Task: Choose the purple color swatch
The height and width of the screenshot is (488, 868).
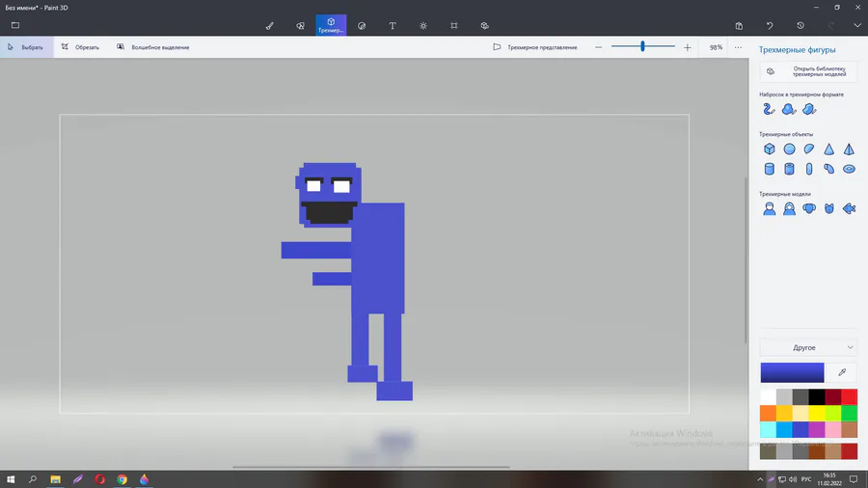Action: click(x=817, y=429)
